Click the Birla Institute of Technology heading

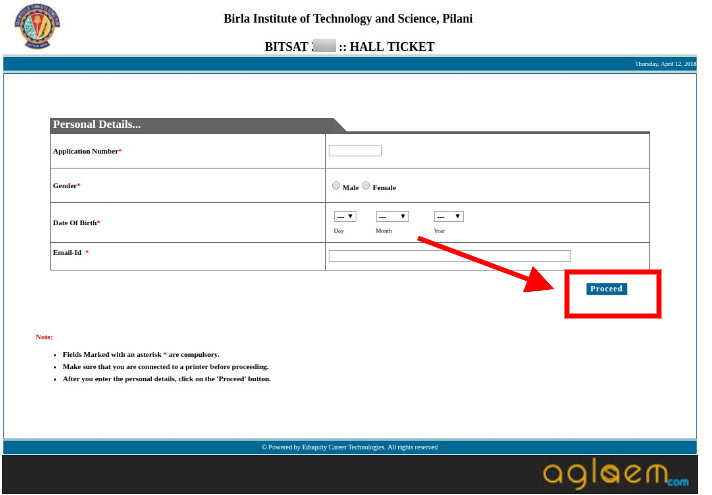coord(348,19)
